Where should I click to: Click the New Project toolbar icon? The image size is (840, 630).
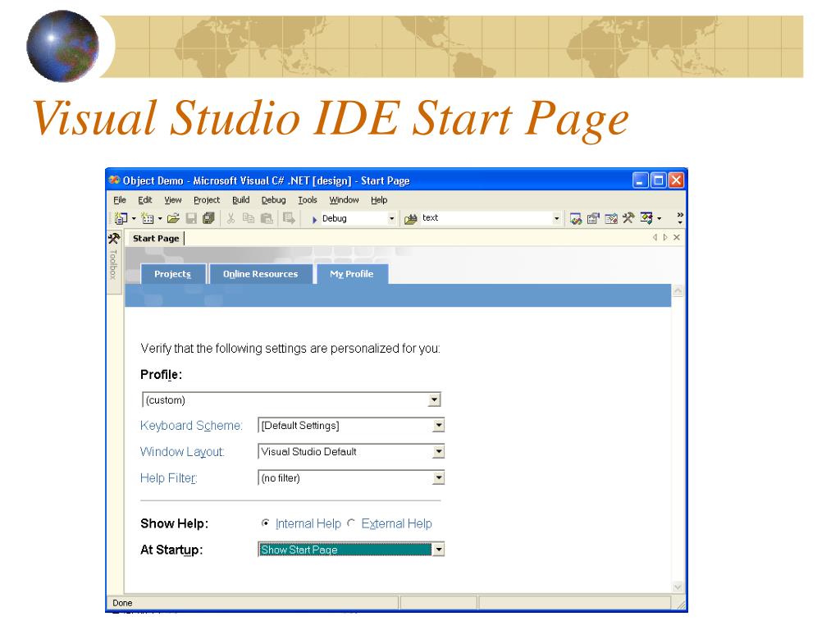121,218
